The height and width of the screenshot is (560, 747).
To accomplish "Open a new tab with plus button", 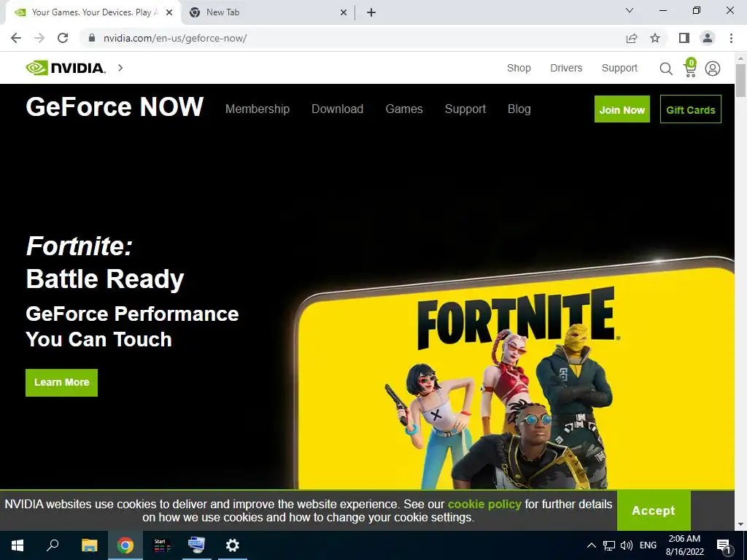I will (x=371, y=12).
